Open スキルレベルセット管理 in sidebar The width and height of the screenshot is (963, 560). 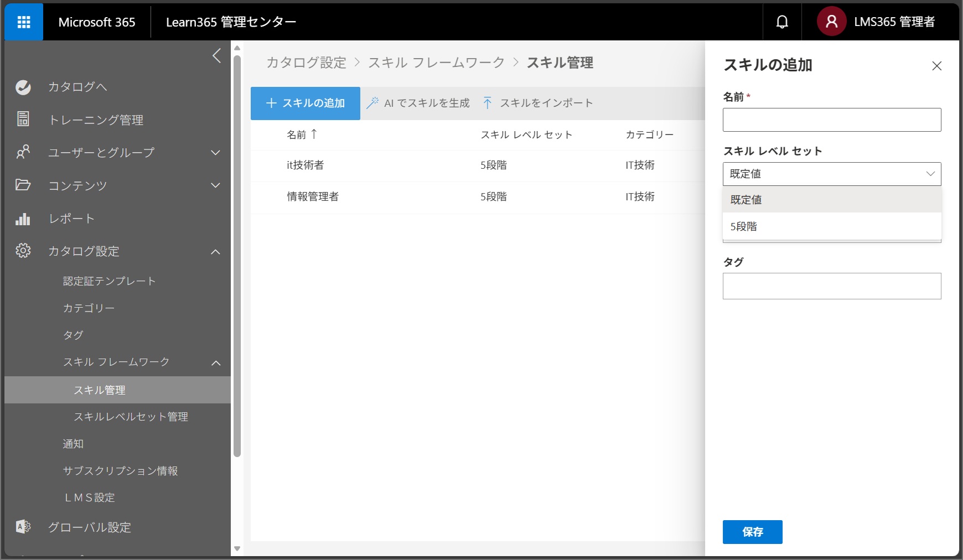(x=131, y=417)
